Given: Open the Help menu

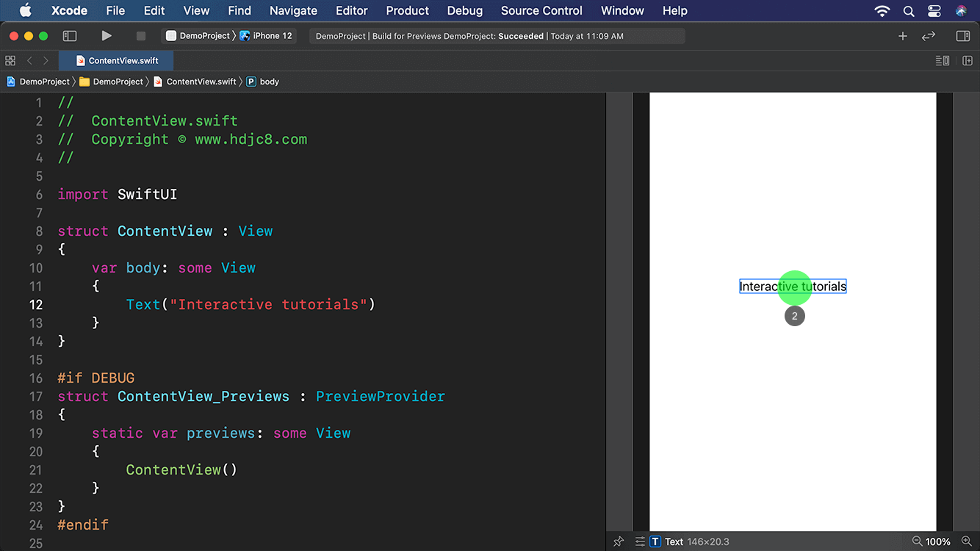Looking at the screenshot, I should click(674, 10).
